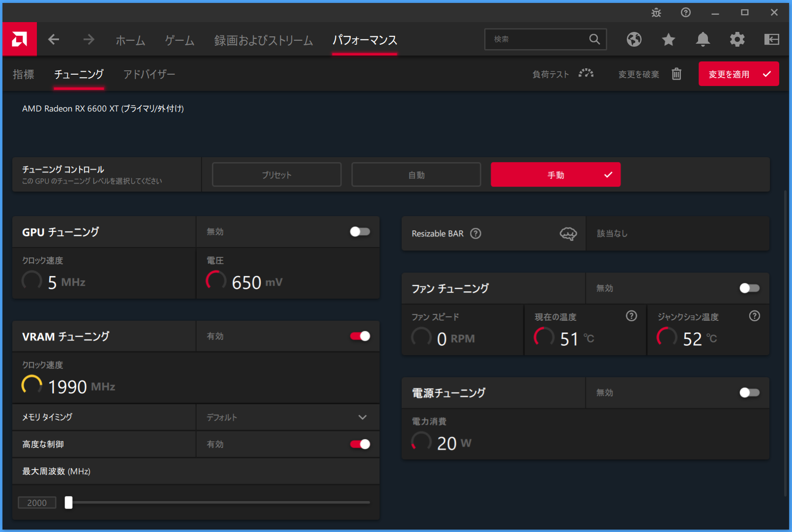Image resolution: width=792 pixels, height=532 pixels.
Task: Select the プリセット tuning button
Action: [x=276, y=175]
